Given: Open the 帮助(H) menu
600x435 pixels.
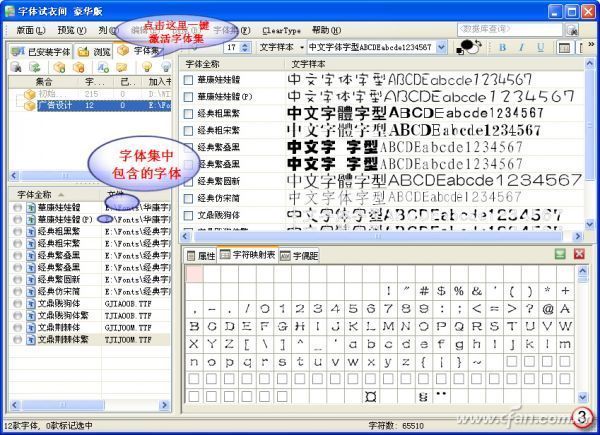Looking at the screenshot, I should point(326,30).
